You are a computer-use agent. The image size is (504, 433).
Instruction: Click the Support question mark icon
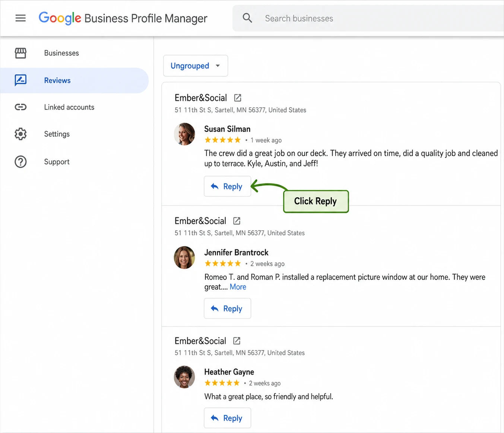20,162
